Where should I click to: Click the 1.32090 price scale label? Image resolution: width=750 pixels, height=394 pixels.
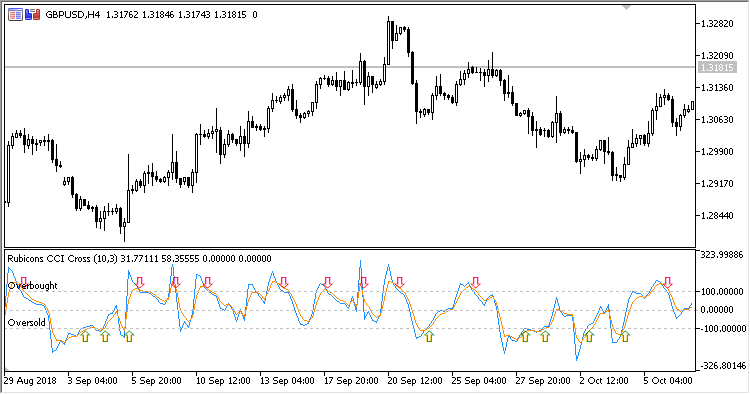click(717, 55)
